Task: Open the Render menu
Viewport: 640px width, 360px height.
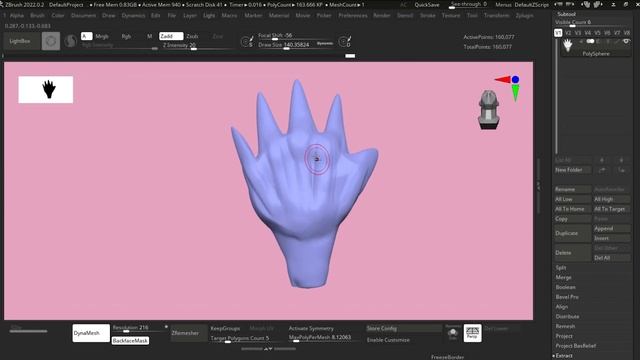Action: [x=382, y=16]
